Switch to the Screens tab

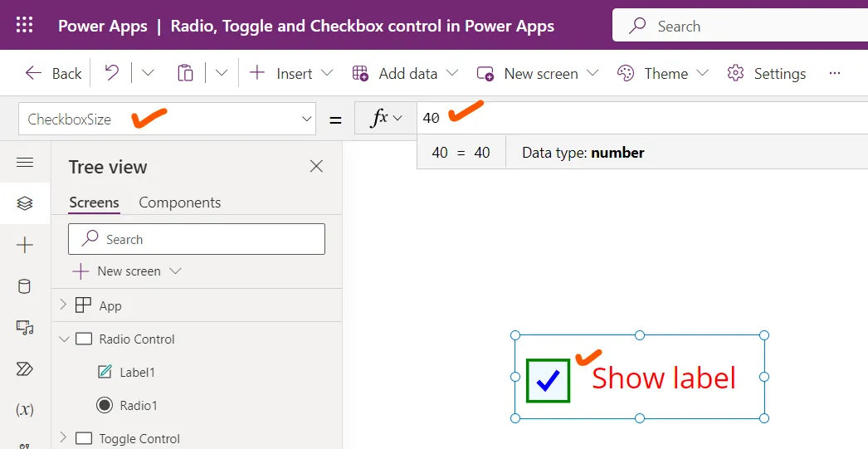(94, 203)
